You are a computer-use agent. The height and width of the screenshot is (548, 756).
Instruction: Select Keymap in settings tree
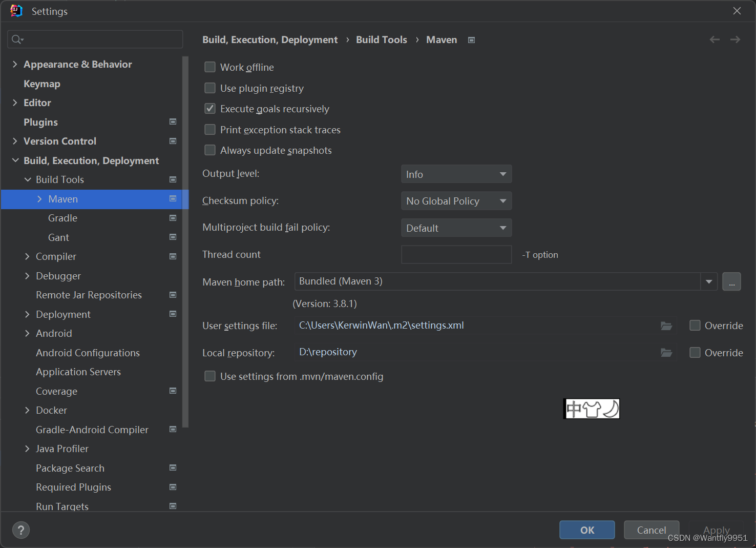(42, 84)
